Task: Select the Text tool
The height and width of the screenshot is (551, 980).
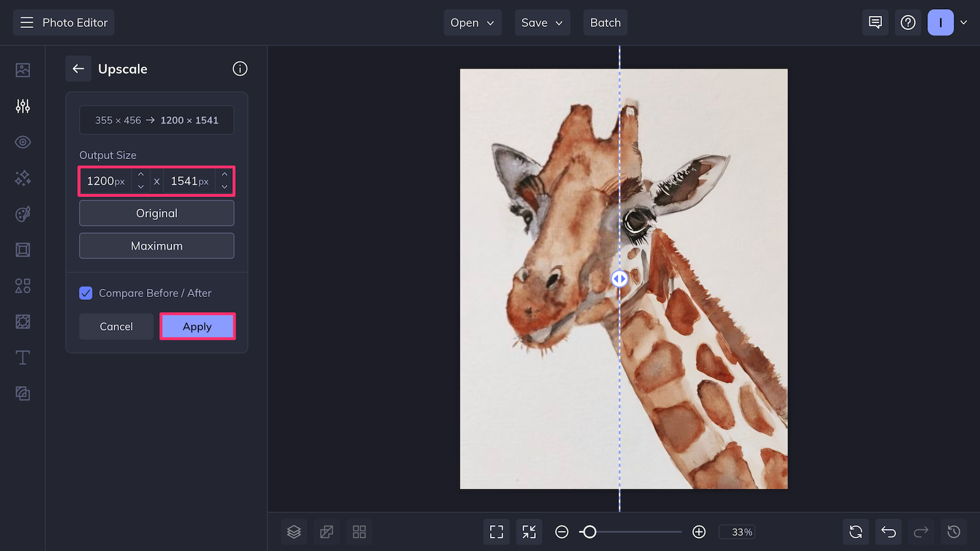Action: click(x=23, y=358)
